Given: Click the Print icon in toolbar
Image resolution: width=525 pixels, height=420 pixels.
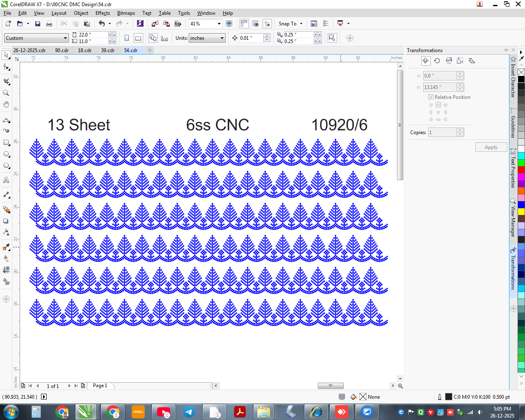Looking at the screenshot, I should pos(49,24).
